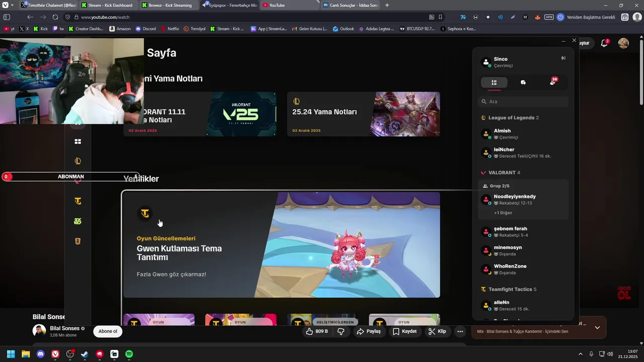Viewport: 644px width, 362px height.
Task: Expand the +1 Diğer group members
Action: (503, 213)
